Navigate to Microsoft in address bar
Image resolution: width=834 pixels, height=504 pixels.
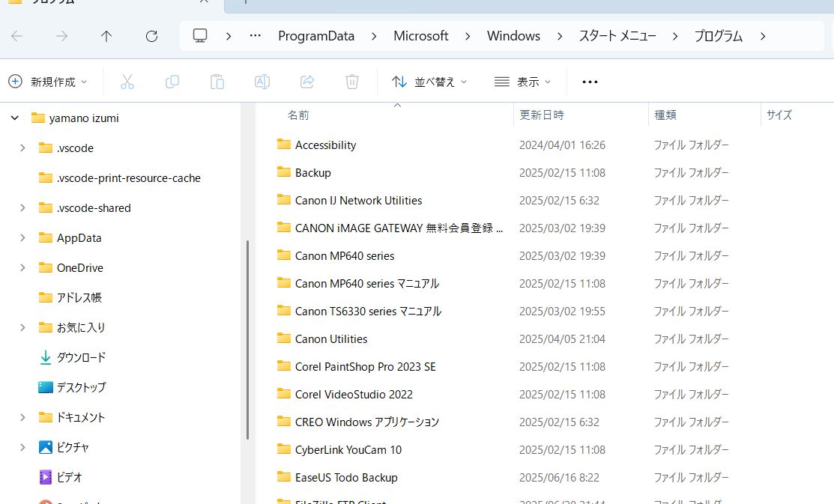tap(420, 36)
